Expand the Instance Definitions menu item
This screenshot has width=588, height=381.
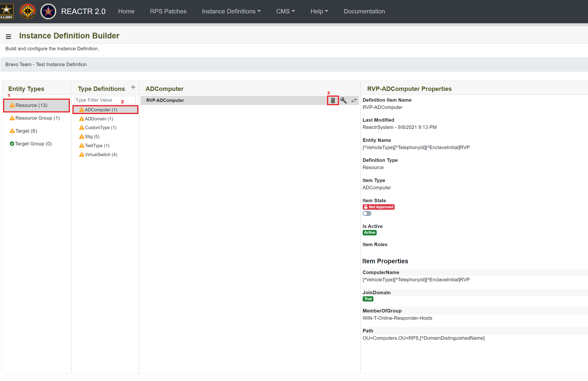tap(232, 11)
